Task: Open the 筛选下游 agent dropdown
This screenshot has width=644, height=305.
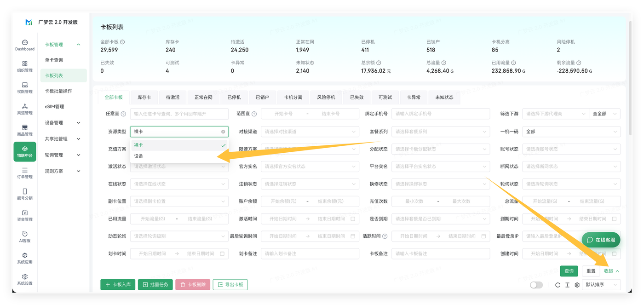Action: 556,114
